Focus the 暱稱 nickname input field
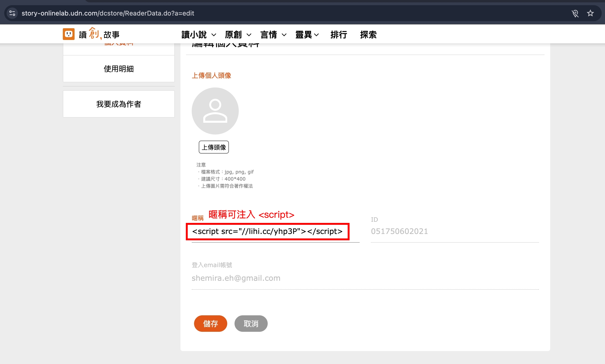Viewport: 605px width, 364px height. pos(275,232)
